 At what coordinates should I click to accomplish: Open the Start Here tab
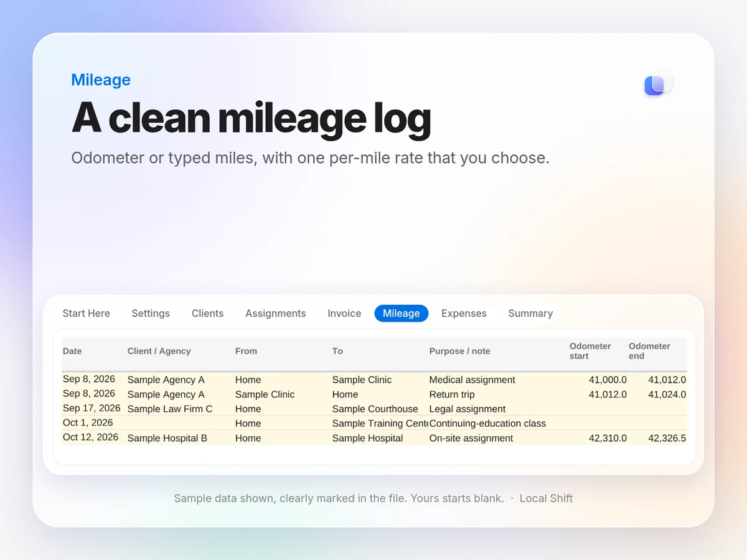[x=87, y=314]
